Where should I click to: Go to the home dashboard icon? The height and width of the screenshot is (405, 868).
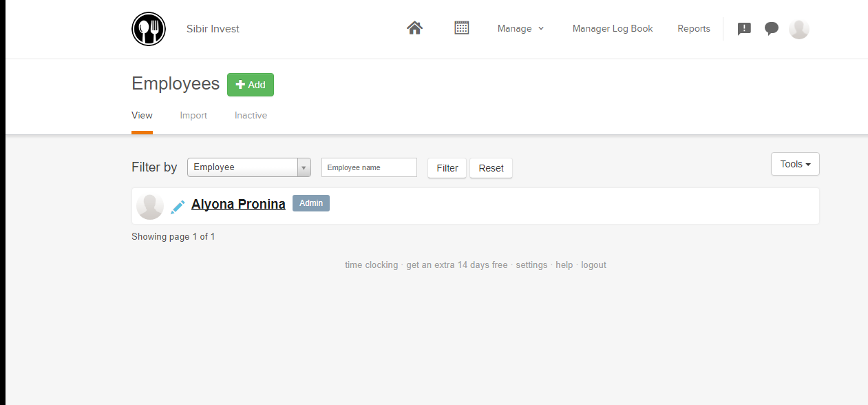[x=414, y=28]
